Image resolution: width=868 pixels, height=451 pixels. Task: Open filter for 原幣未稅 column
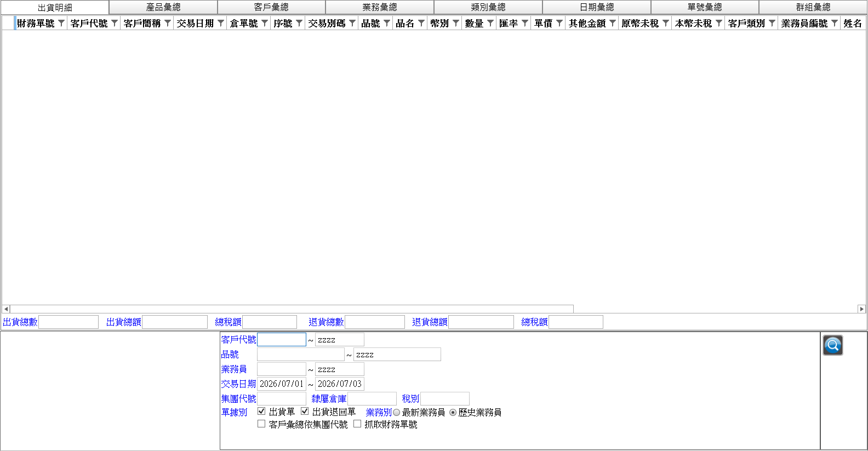(x=666, y=23)
